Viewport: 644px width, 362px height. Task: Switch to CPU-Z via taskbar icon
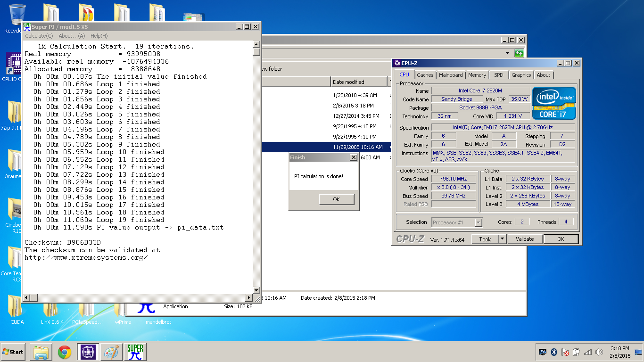(88, 352)
